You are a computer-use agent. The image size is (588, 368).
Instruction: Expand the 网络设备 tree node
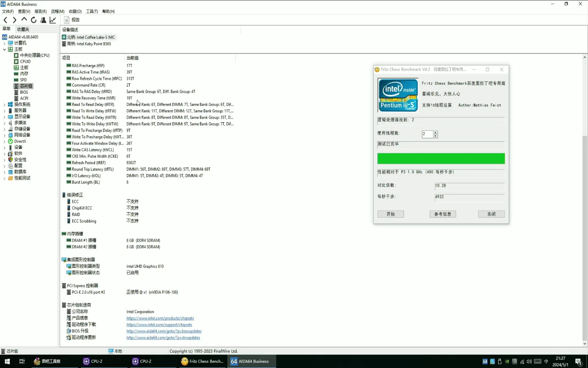click(4, 135)
